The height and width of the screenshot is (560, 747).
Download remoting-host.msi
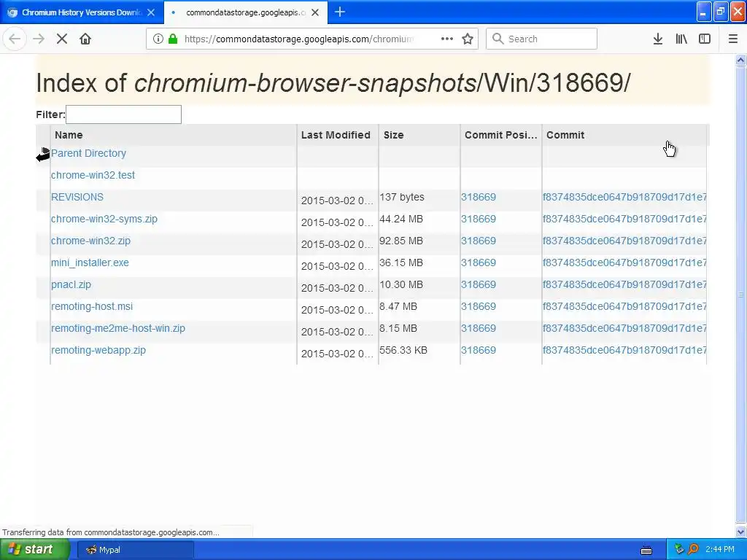coord(92,307)
